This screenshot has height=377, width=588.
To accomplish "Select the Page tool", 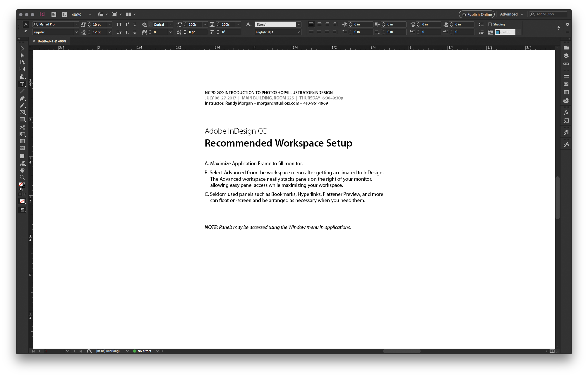I will click(22, 62).
